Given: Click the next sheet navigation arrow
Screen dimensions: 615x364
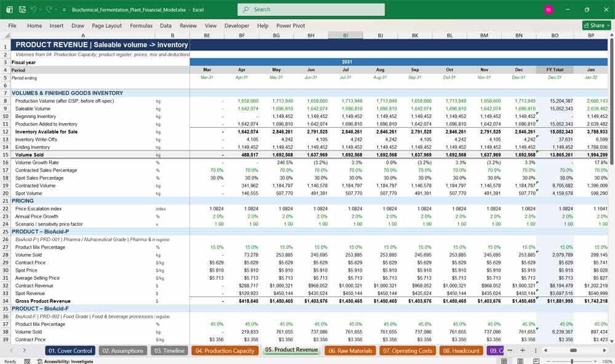Looking at the screenshot, I should click(x=25, y=350).
